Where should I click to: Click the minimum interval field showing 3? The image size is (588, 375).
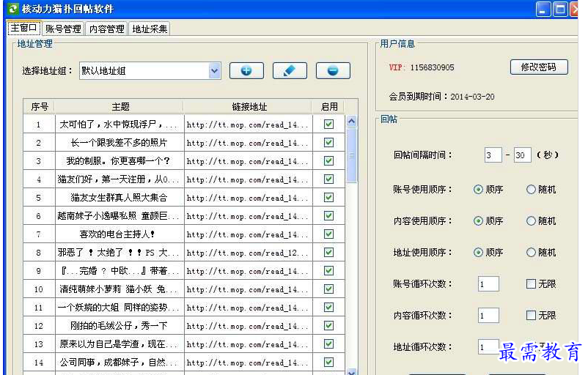(x=493, y=155)
